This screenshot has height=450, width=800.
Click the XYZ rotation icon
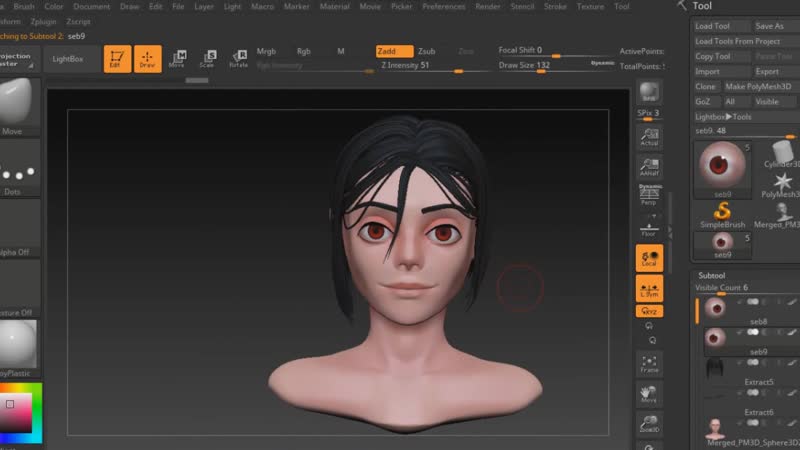pyautogui.click(x=649, y=311)
